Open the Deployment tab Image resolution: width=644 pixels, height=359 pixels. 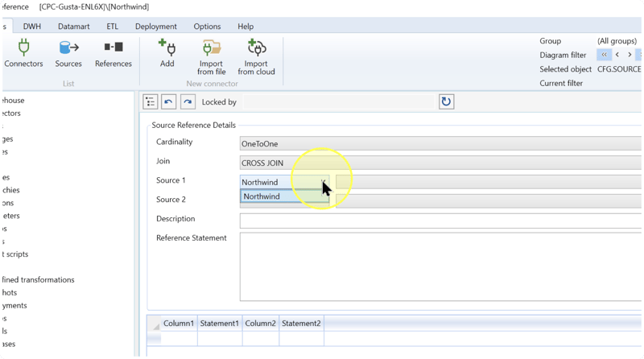tap(156, 27)
